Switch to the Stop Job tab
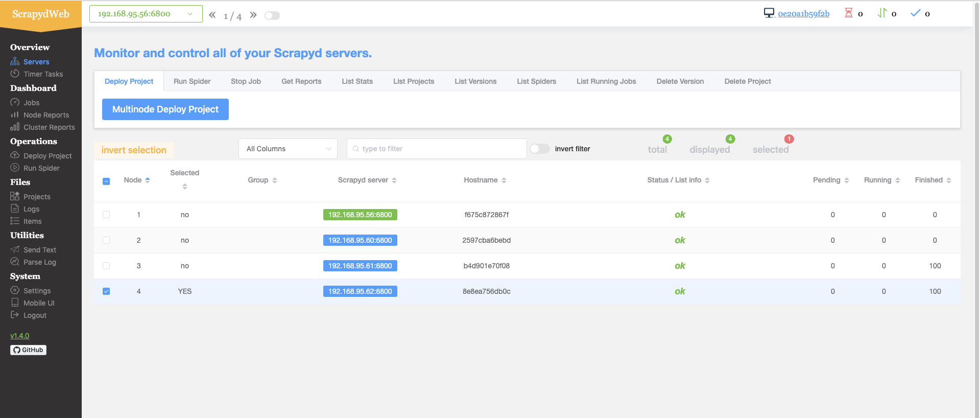 (x=246, y=81)
